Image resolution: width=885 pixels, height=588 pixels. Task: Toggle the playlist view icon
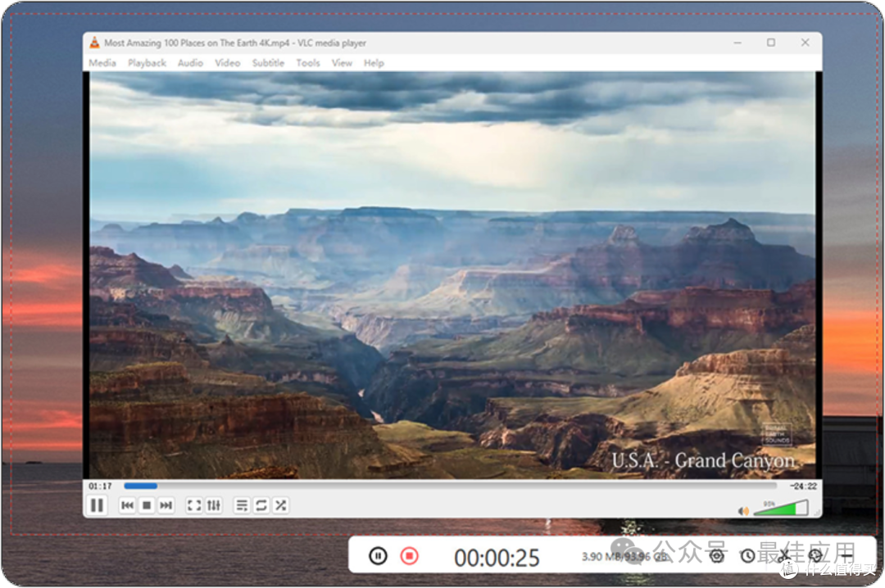[242, 505]
